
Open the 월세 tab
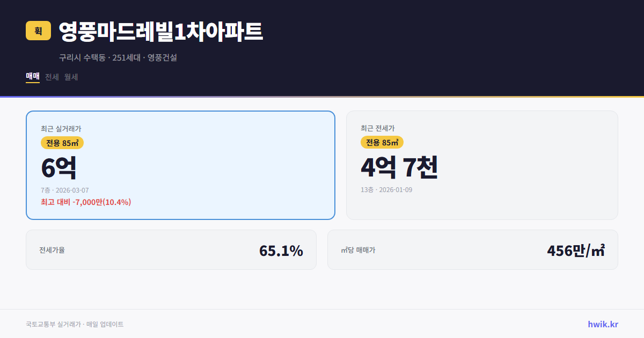pos(70,77)
